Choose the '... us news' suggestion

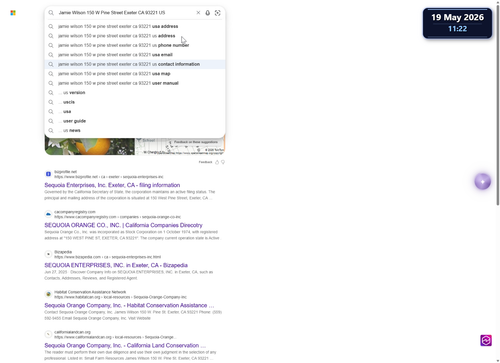(x=135, y=130)
